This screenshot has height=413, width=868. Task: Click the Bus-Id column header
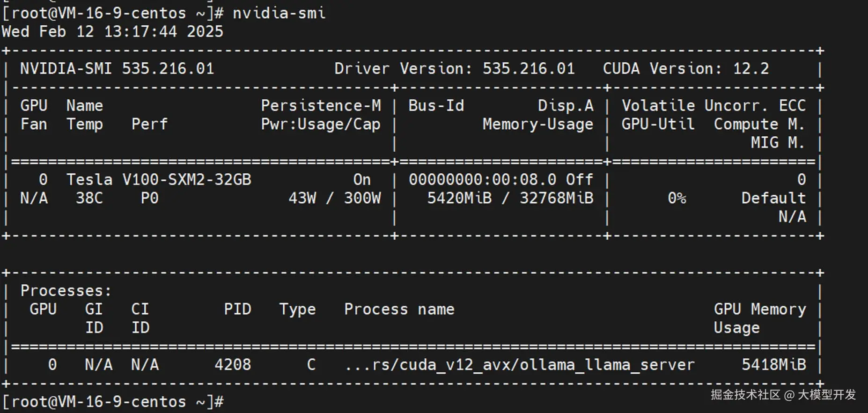point(436,105)
